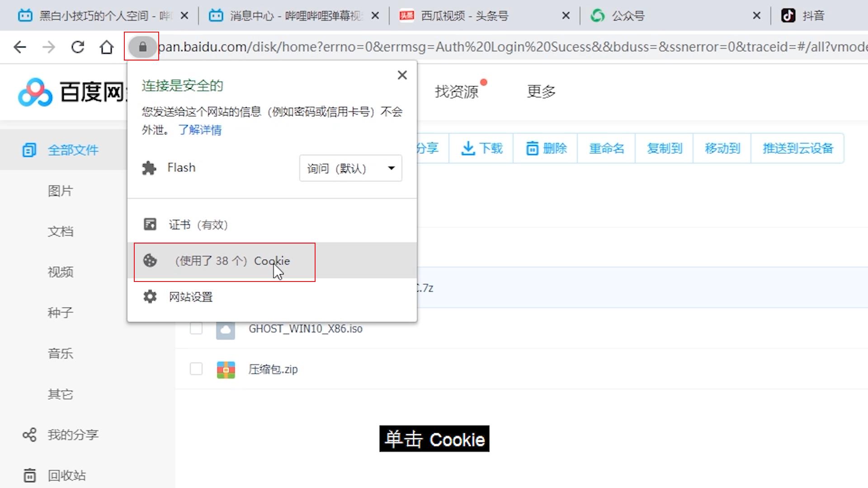
Task: Check the box next to GHOST_WIN10_X86.iso
Action: click(196, 328)
